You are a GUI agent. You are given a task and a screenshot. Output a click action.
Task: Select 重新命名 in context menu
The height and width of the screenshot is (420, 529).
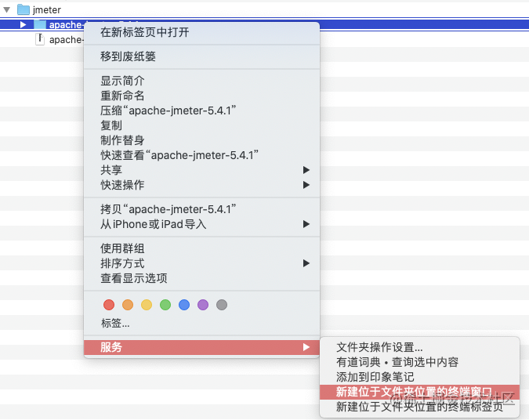click(x=201, y=96)
